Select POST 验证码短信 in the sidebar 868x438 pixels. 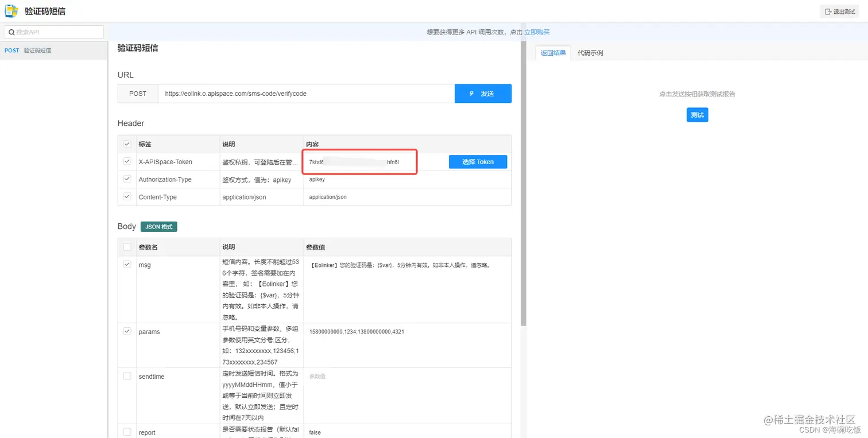pos(34,51)
